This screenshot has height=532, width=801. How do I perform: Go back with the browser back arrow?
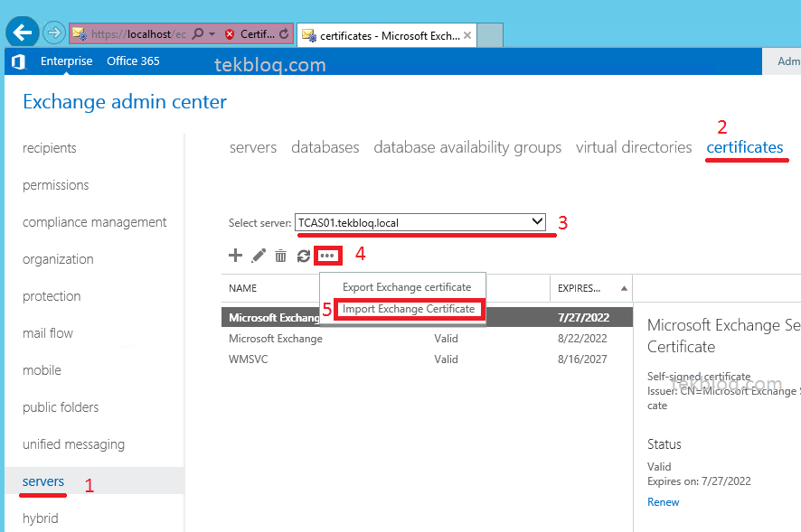23,33
